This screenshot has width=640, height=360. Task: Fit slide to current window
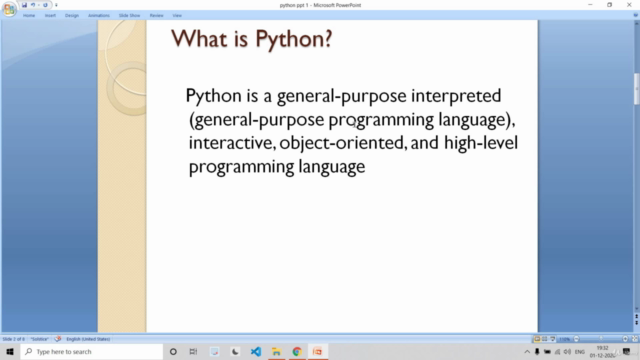tap(634, 339)
